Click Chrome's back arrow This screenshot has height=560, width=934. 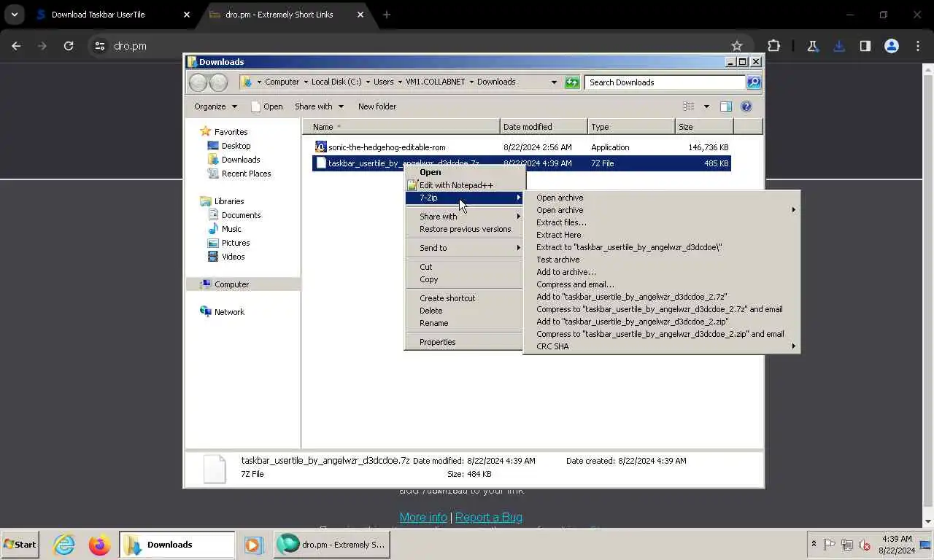16,46
